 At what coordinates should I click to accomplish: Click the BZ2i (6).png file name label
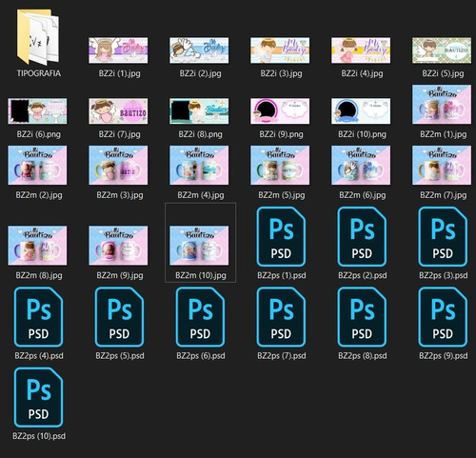(x=39, y=134)
